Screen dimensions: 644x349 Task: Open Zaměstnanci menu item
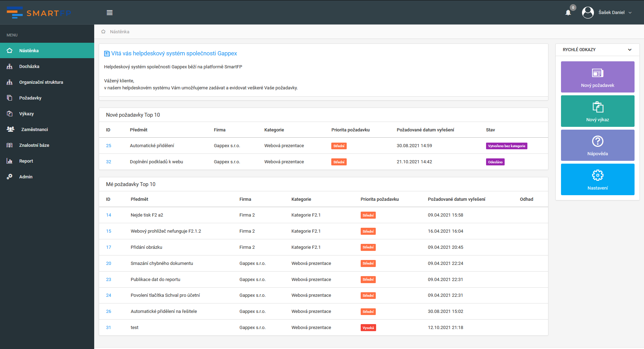(x=47, y=129)
